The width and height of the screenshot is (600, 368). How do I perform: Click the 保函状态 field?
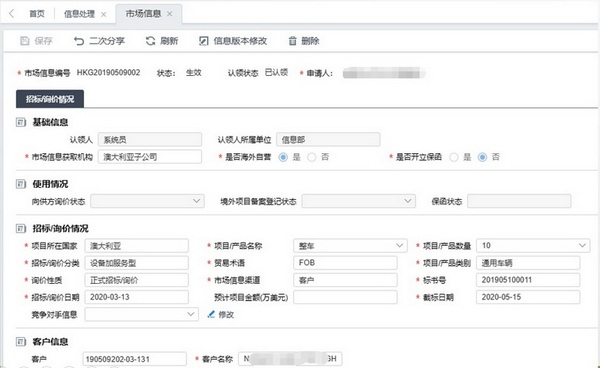coord(519,201)
